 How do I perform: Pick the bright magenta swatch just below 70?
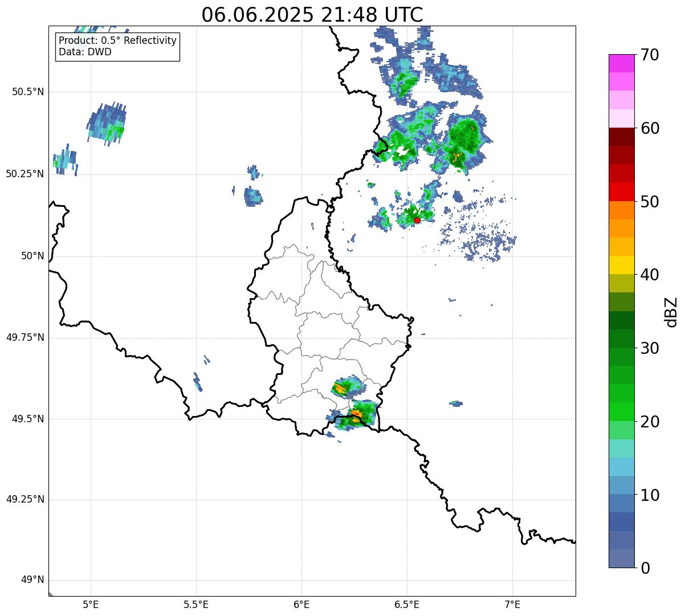[x=622, y=63]
